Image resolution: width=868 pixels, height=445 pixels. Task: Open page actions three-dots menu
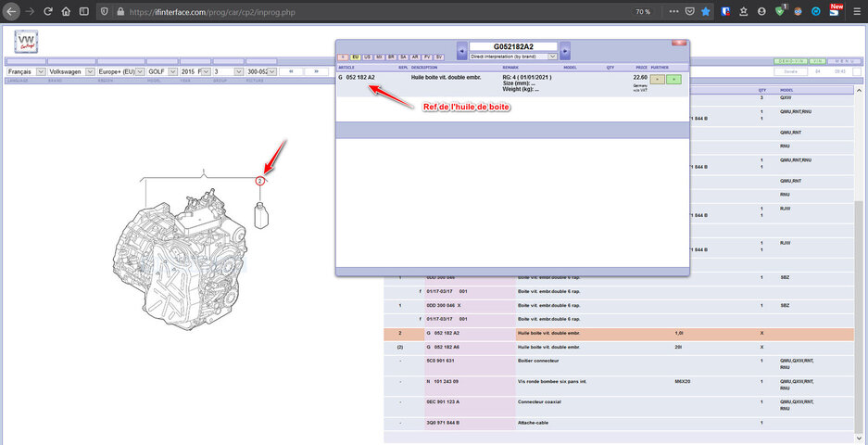coord(673,11)
